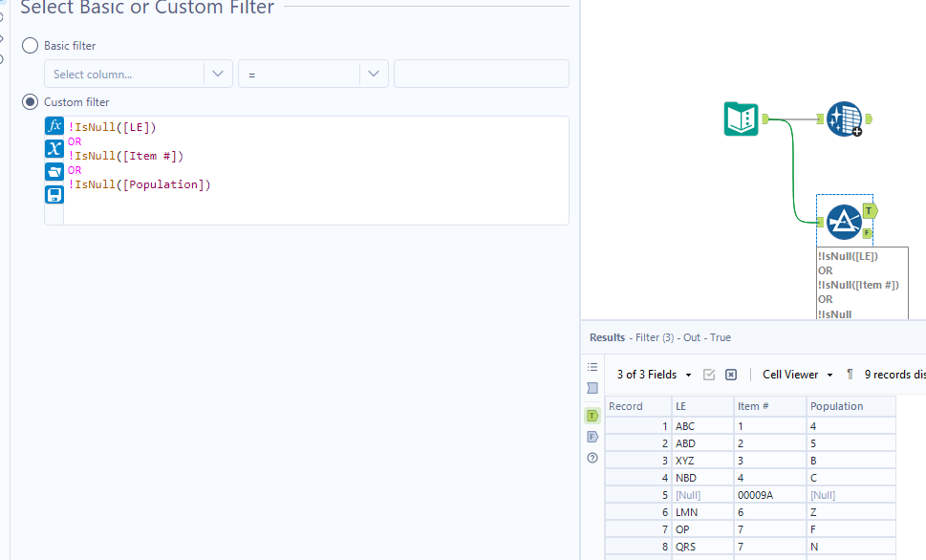Open the functions list with the fx icon

[54, 125]
